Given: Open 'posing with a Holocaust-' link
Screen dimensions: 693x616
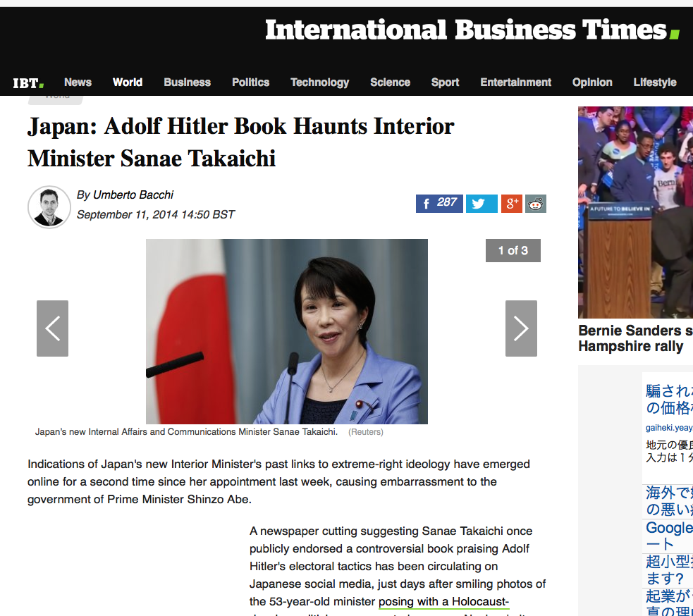Looking at the screenshot, I should point(443,601).
